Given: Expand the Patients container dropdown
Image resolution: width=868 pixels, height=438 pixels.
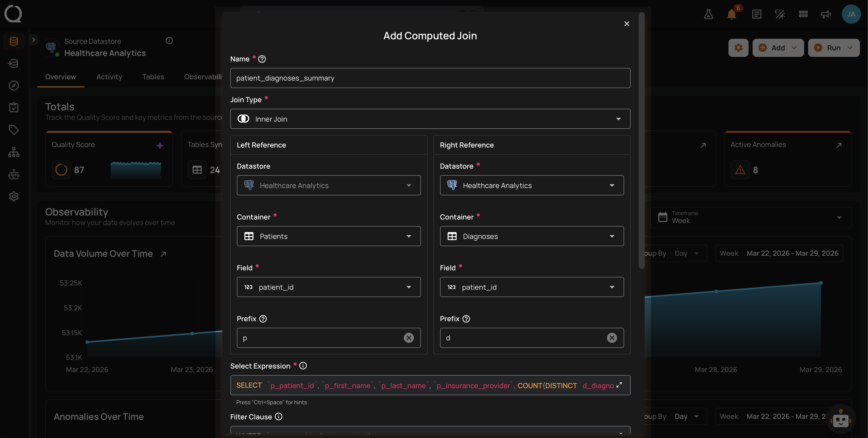Looking at the screenshot, I should (329, 236).
